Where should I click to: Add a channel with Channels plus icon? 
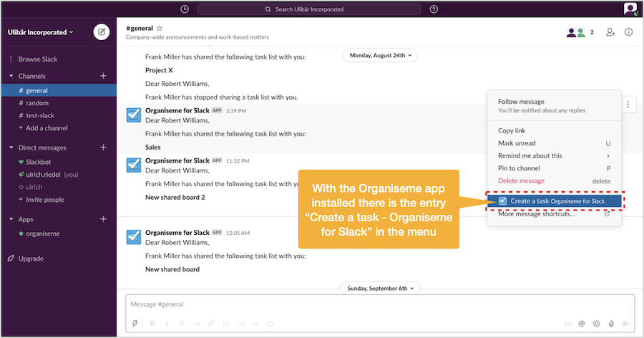coord(103,76)
